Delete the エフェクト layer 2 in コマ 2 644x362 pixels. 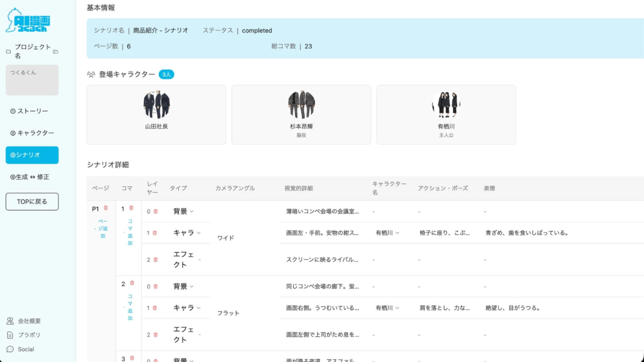point(155,334)
